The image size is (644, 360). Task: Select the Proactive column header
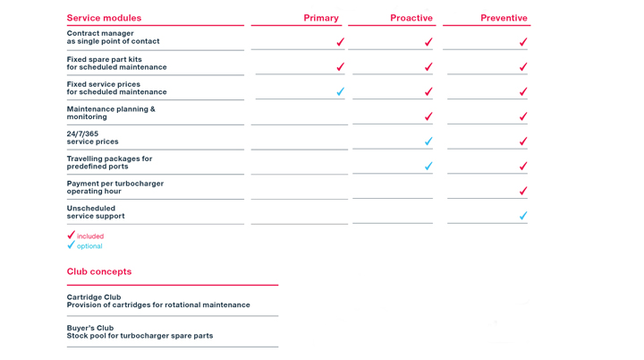click(x=411, y=18)
